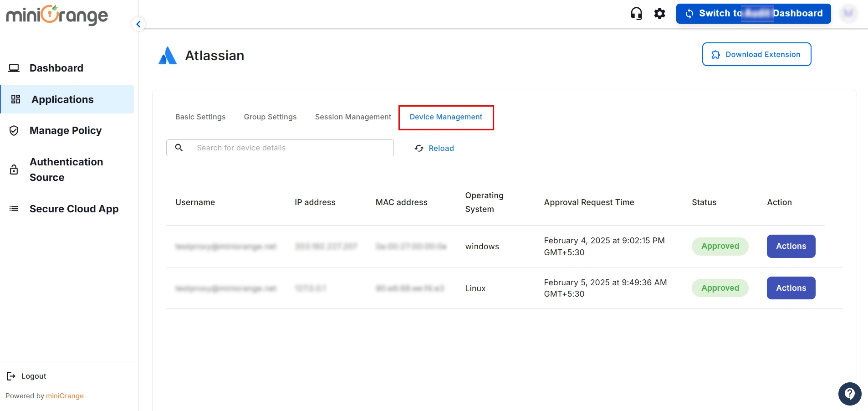The image size is (868, 411).
Task: Click the Applications grid icon
Action: [x=16, y=99]
